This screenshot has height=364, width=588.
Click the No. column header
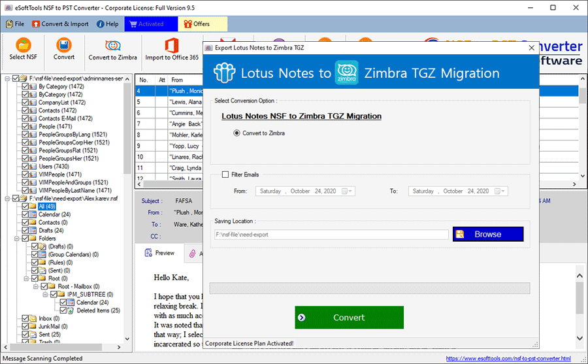coord(145,80)
